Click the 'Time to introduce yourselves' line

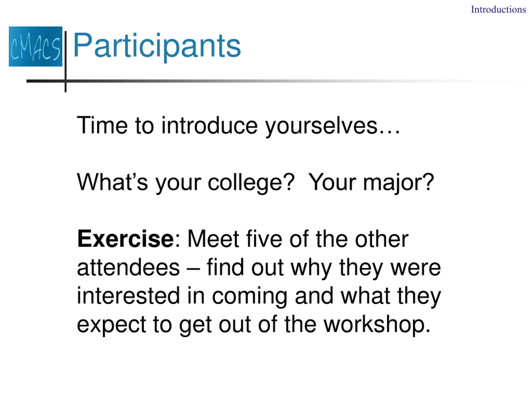click(238, 126)
